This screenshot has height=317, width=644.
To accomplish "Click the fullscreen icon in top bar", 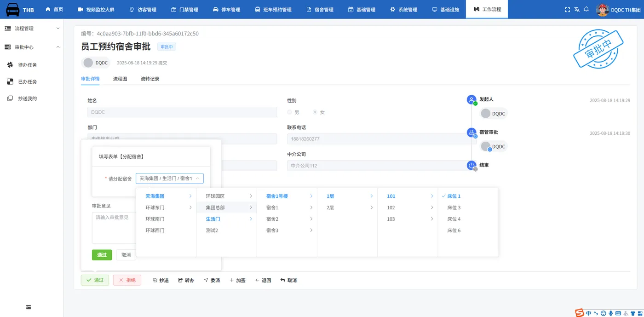I will point(567,9).
